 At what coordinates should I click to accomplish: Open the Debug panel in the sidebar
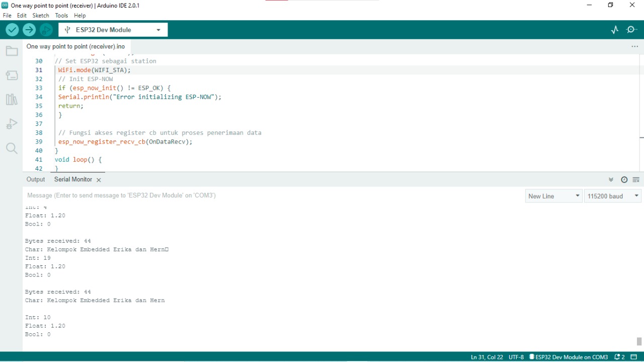click(12, 123)
